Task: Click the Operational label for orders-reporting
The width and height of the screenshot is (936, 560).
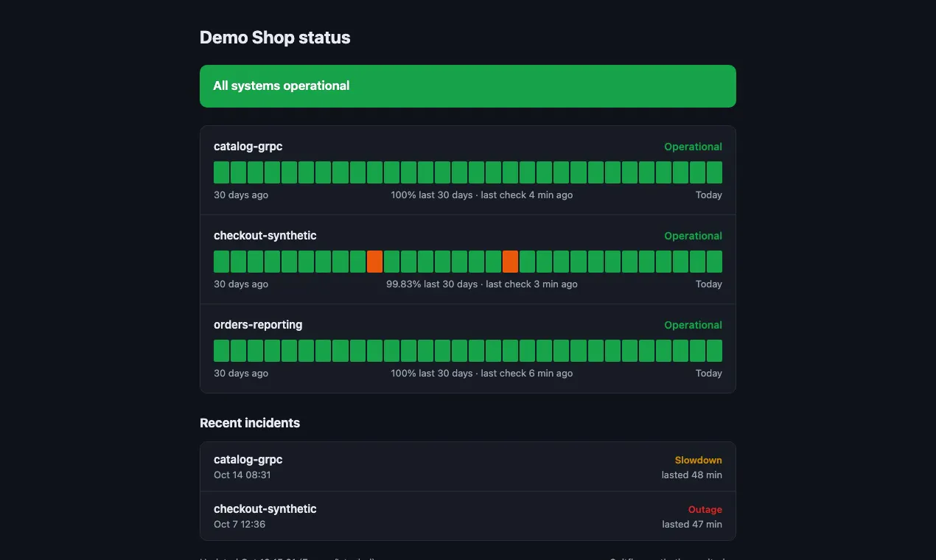Action: tap(693, 325)
